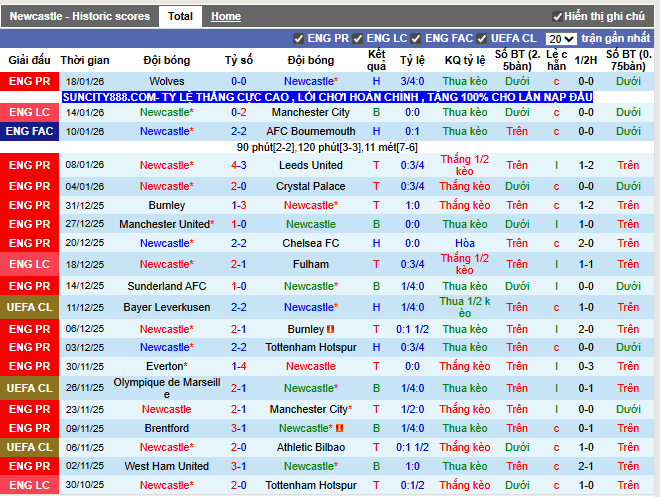Click the 2-2 score against AFC Bournemouth
The height and width of the screenshot is (497, 661).
pos(239,132)
